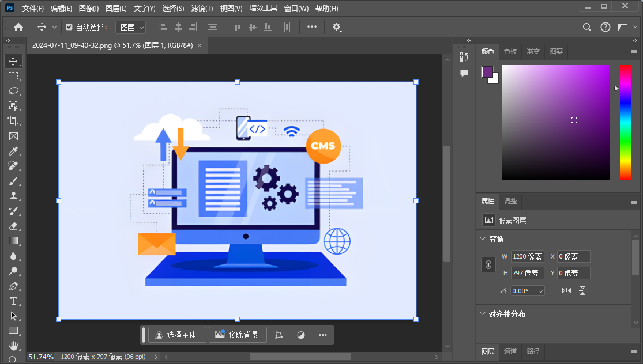643x364 pixels.
Task: Open the search magnifier icon
Action: (x=587, y=27)
